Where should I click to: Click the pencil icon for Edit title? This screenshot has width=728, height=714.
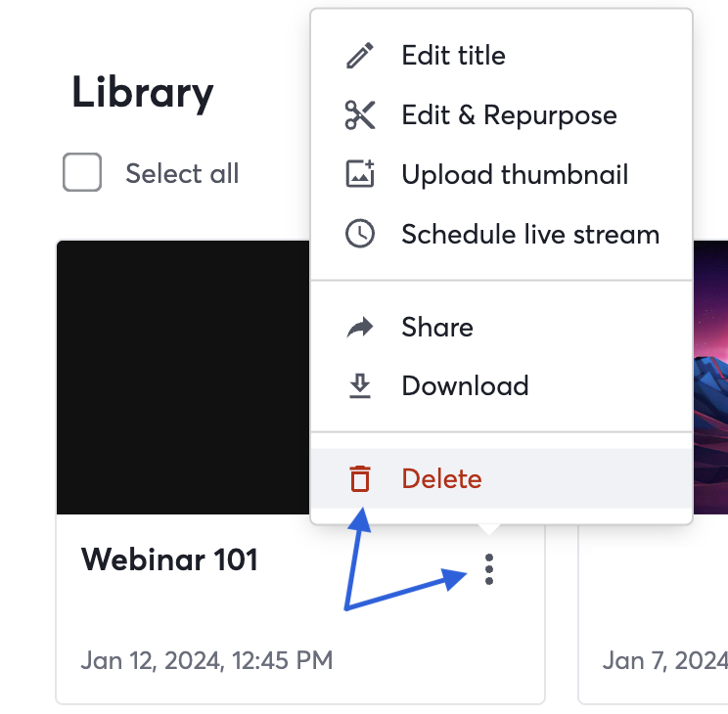[x=360, y=55]
